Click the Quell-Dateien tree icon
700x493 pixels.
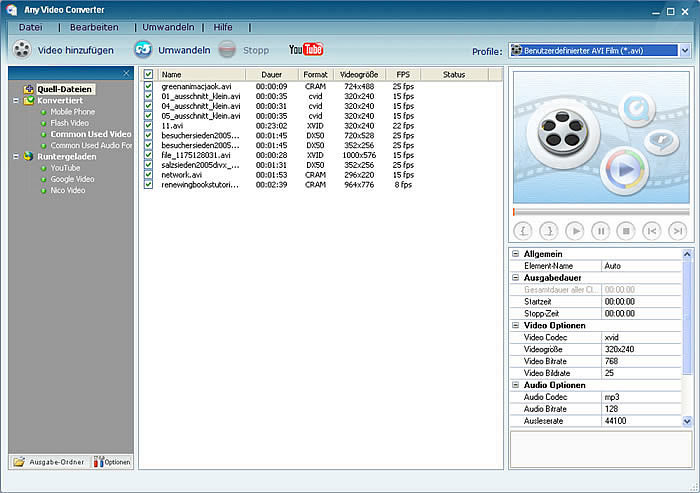[29, 89]
